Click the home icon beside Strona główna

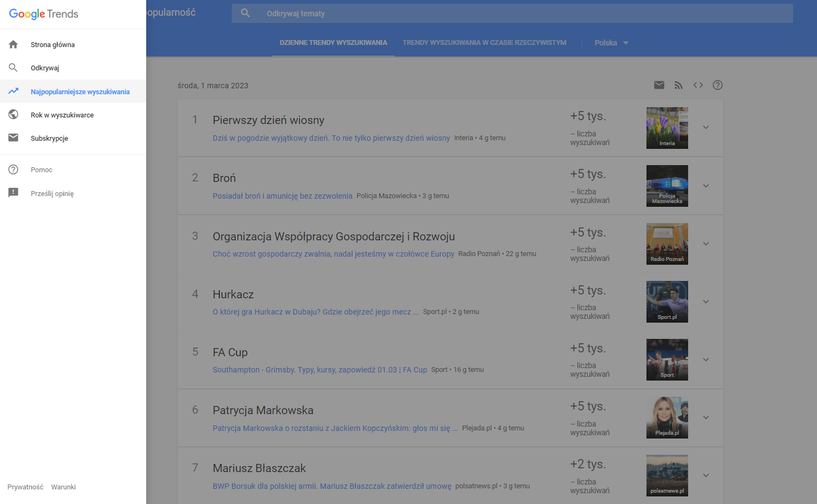click(x=14, y=44)
